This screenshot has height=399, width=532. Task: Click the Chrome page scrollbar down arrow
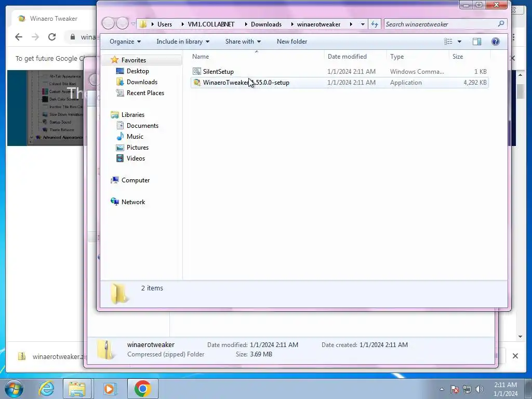click(x=520, y=337)
